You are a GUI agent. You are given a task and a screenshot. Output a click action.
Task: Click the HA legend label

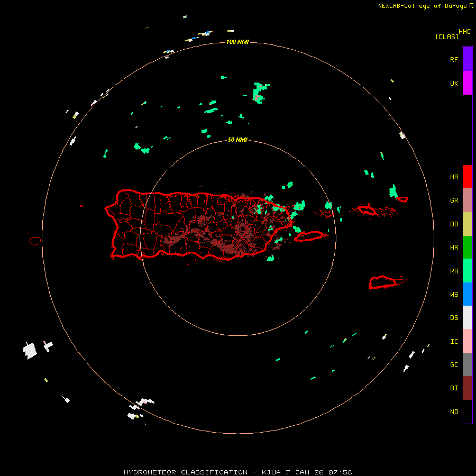pos(454,177)
